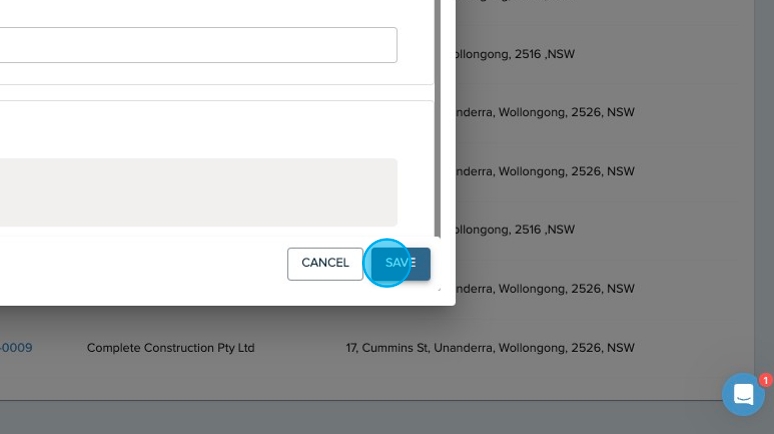Click the grey text area in dialog
Screen dimensions: 774x434
198,192
